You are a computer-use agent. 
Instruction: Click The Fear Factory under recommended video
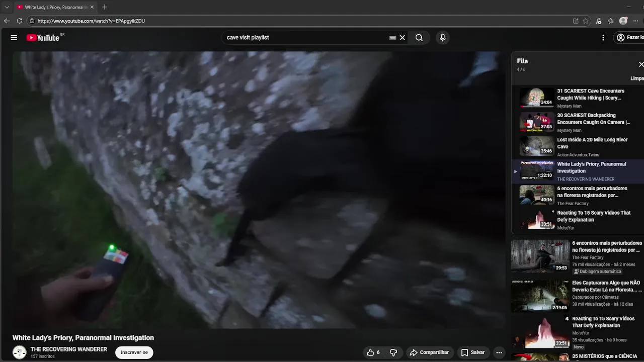pyautogui.click(x=588, y=257)
